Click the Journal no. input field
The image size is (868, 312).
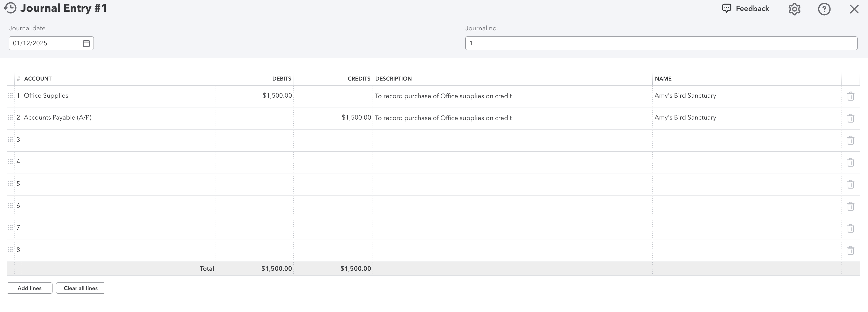(661, 44)
